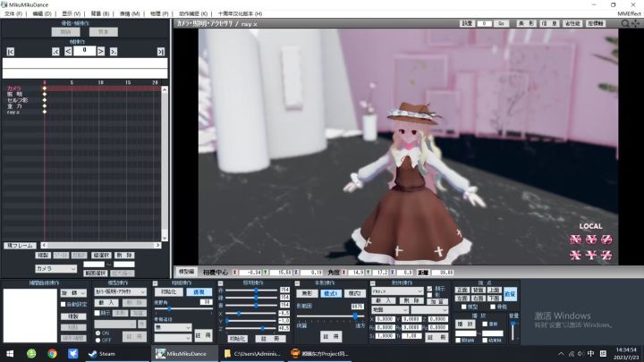
Task: Toggle bone checkbox in the viewpoint panel
Action: [493, 307]
